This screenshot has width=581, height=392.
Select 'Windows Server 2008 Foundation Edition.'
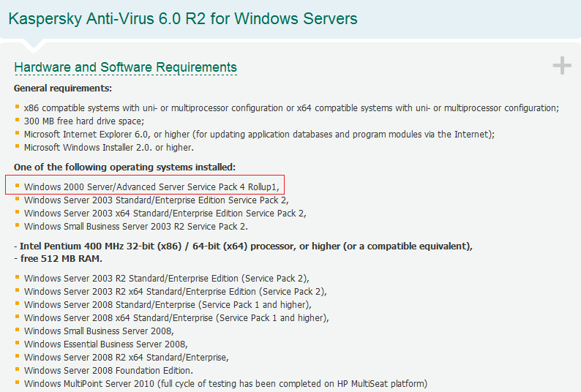coord(108,371)
